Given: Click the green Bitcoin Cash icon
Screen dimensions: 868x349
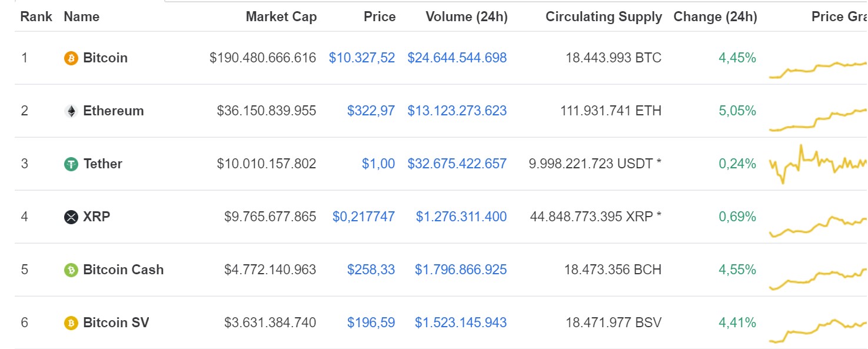Looking at the screenshot, I should (71, 270).
